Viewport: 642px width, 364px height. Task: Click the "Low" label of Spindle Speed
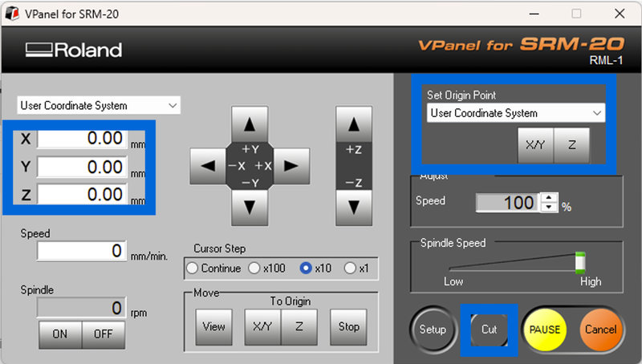(x=453, y=281)
